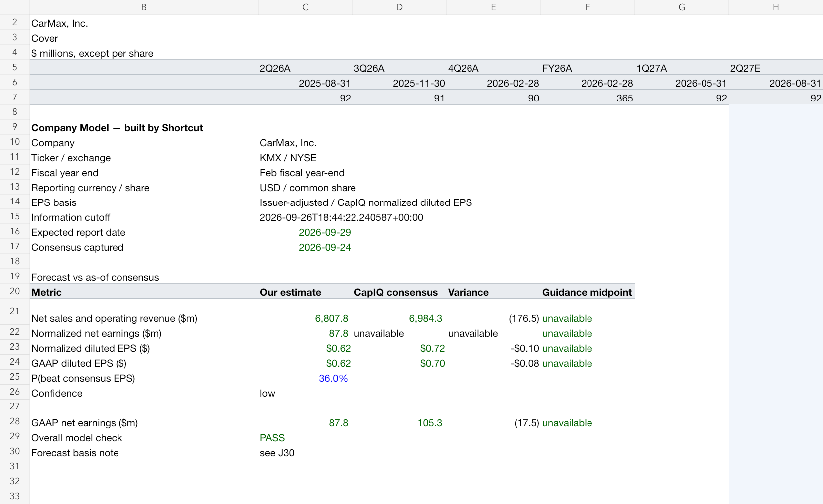Click the Confidence value 'low'
The width and height of the screenshot is (823, 504).
point(305,393)
